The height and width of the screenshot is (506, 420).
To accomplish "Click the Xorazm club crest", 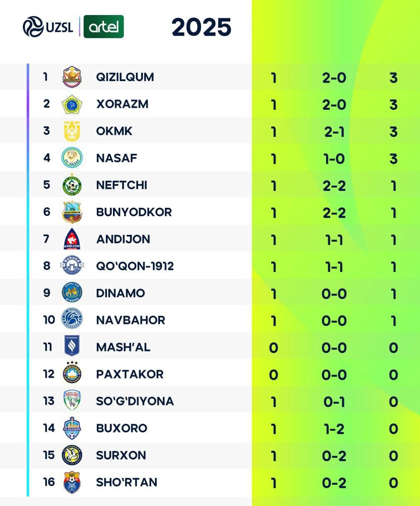I will 72,104.
